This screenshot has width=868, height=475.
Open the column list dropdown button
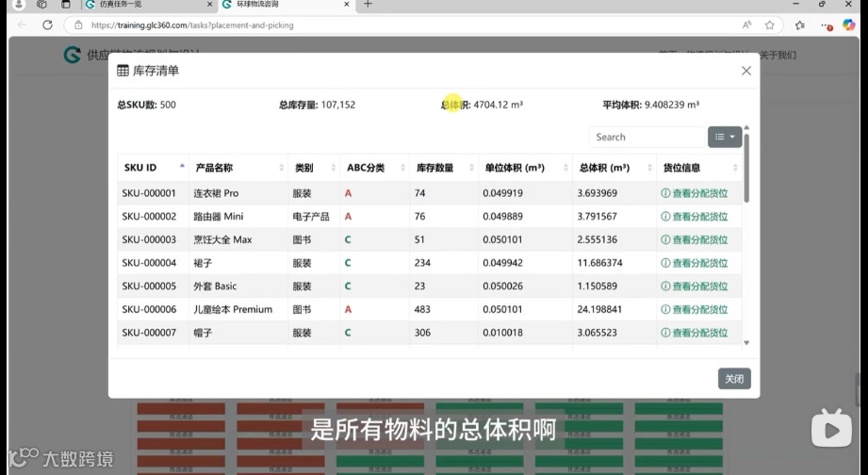click(x=725, y=137)
